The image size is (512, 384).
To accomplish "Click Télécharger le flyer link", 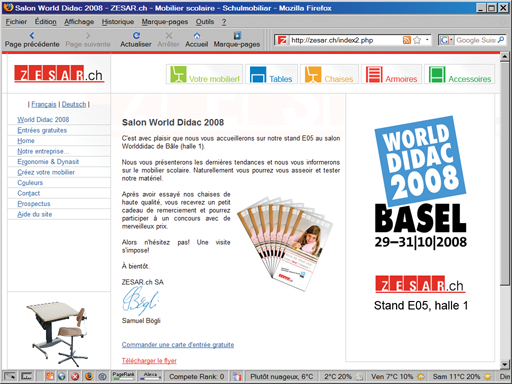I will click(x=149, y=361).
